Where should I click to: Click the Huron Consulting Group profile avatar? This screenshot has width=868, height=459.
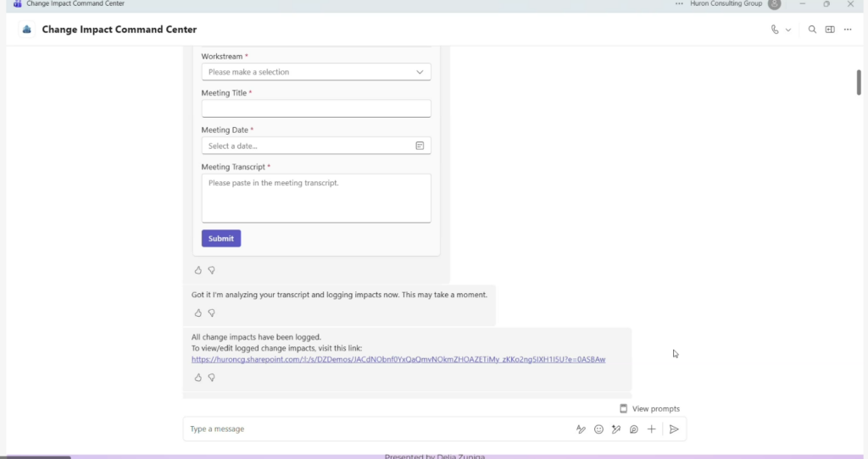click(774, 4)
